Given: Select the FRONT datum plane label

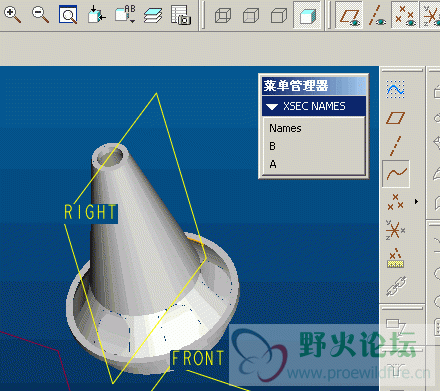Looking at the screenshot, I should click(197, 359).
